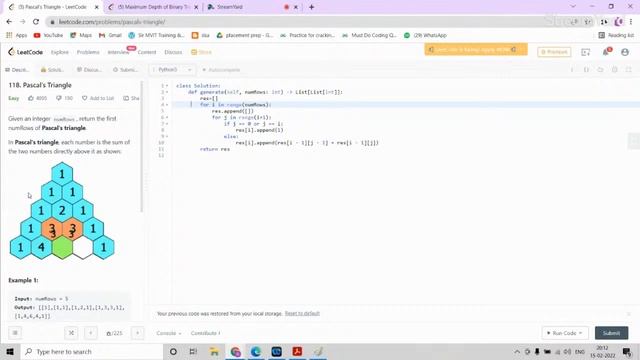Open the problem list menu icon
This screenshot has width=640, height=360.
coord(15,333)
